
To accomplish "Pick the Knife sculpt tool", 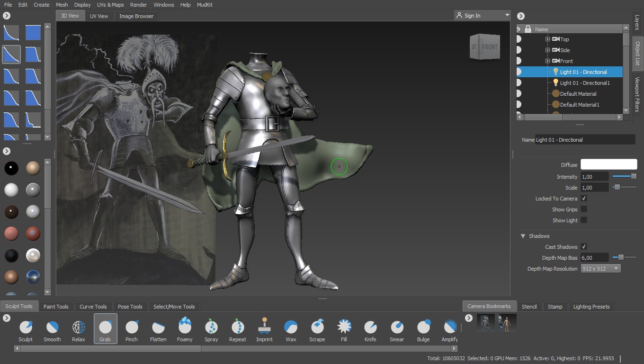I will (370, 327).
